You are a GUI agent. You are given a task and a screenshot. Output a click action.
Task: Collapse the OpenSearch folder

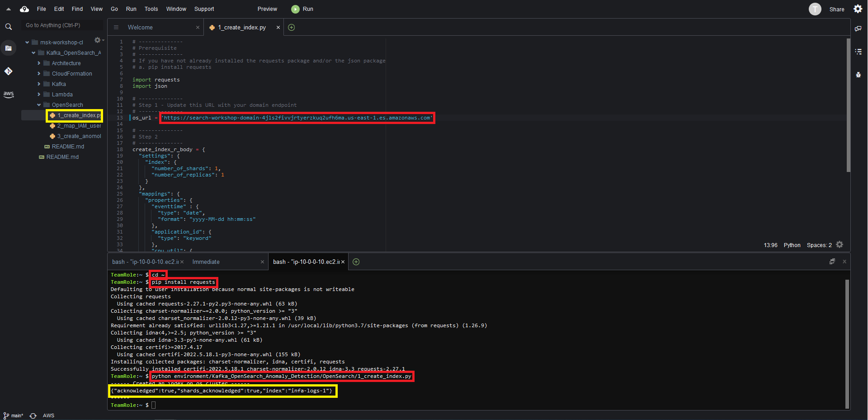click(39, 105)
